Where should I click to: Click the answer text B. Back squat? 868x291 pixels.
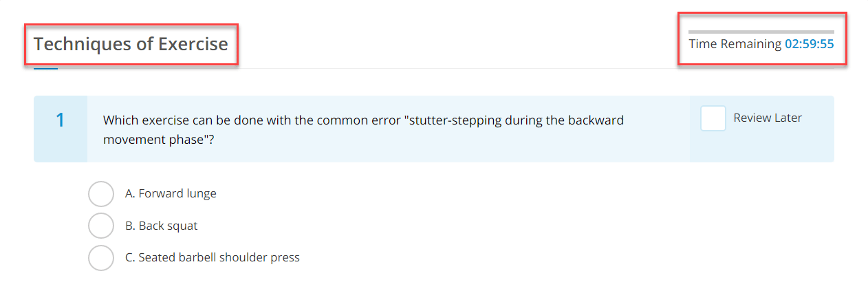[x=161, y=226]
